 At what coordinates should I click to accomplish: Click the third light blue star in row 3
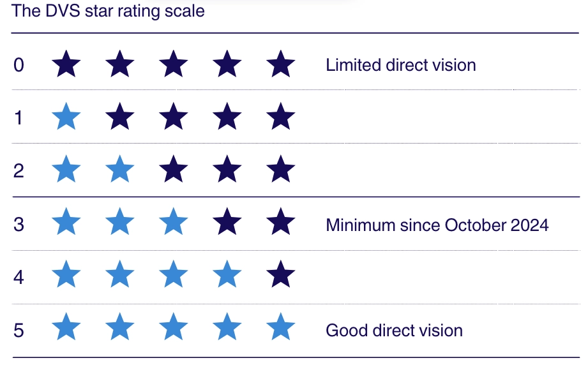(174, 224)
